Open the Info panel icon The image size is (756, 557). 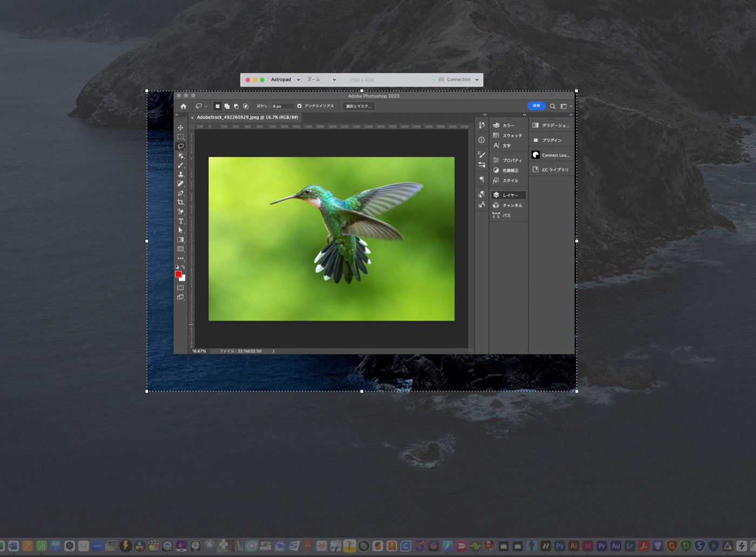pos(481,140)
